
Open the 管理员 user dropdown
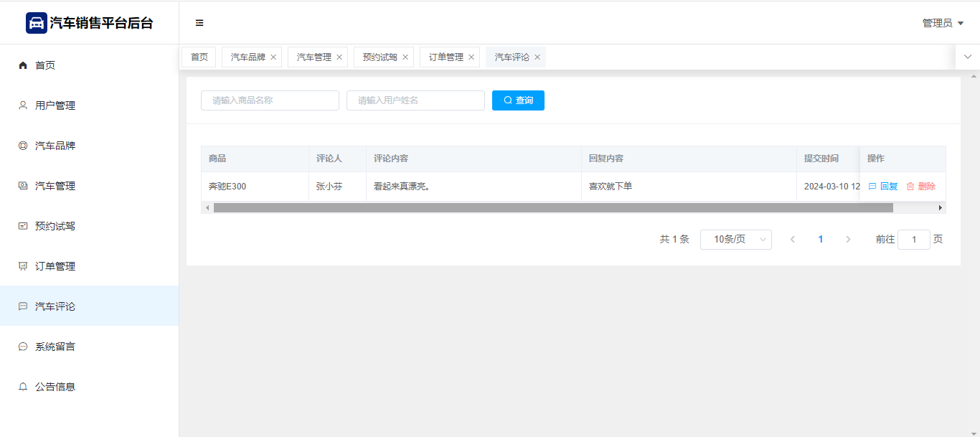943,23
